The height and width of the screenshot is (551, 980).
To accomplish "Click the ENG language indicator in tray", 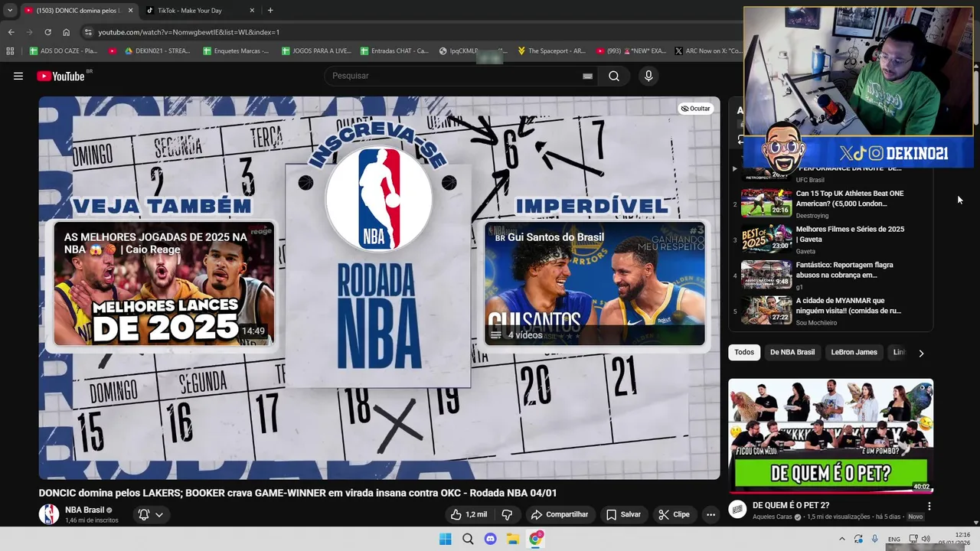I will click(893, 540).
